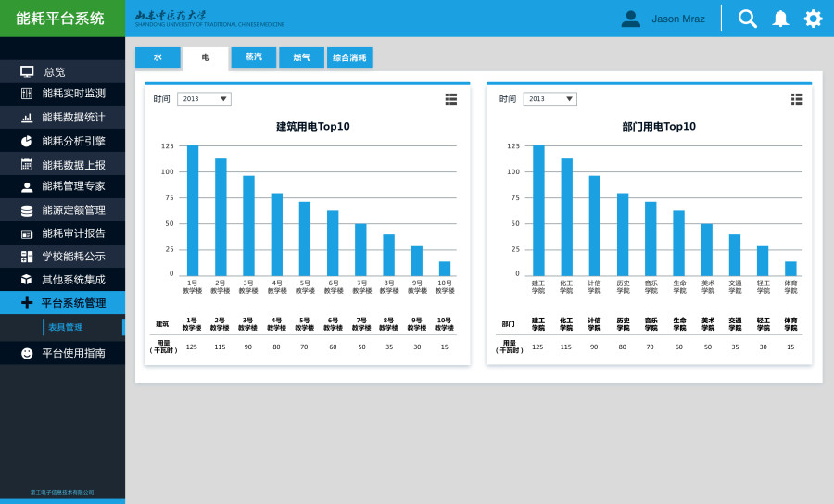Open 能耗数据上报 menu item
Screen dimensions: 834x504
(62, 164)
